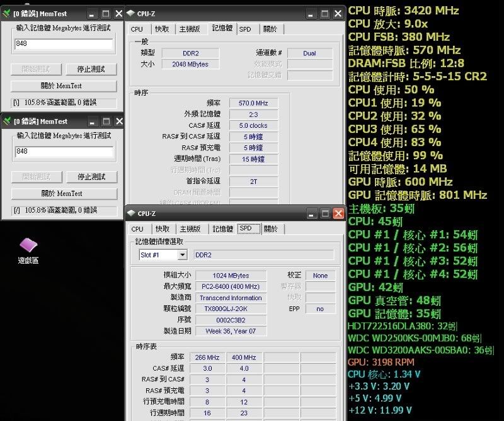Close the lower CPU-Z window with red X

coord(338,213)
